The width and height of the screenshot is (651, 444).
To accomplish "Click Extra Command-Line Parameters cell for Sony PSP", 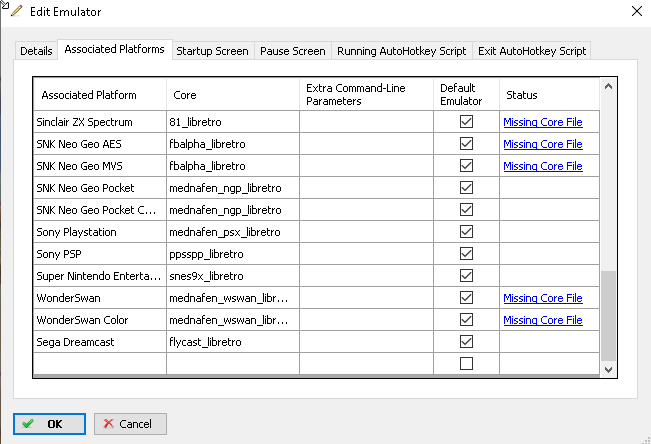I will tap(366, 254).
